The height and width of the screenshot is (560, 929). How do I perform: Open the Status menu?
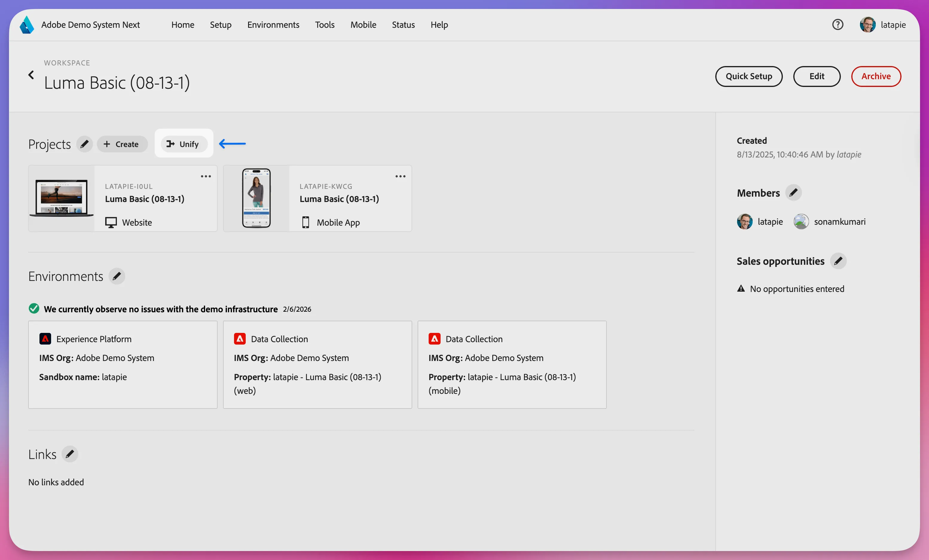pyautogui.click(x=404, y=25)
